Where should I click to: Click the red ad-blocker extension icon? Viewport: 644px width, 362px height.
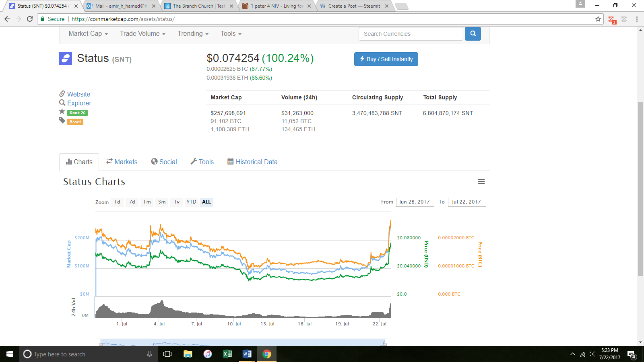tap(611, 19)
